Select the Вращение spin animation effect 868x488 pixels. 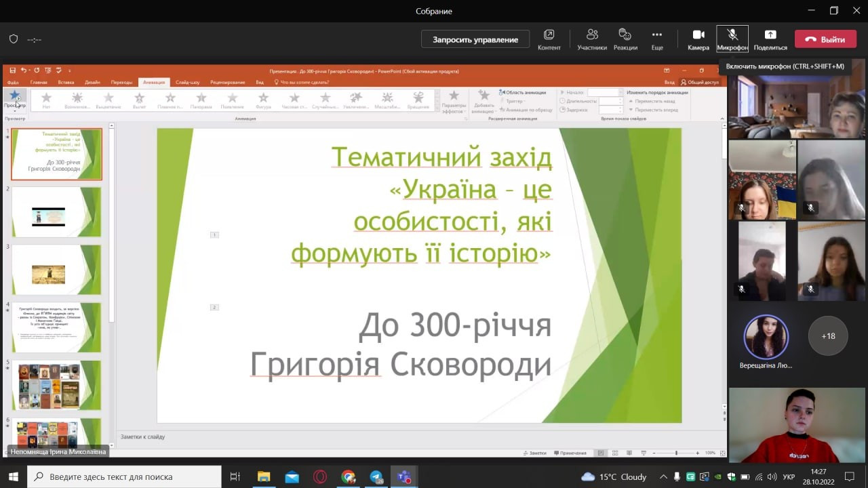click(x=418, y=100)
